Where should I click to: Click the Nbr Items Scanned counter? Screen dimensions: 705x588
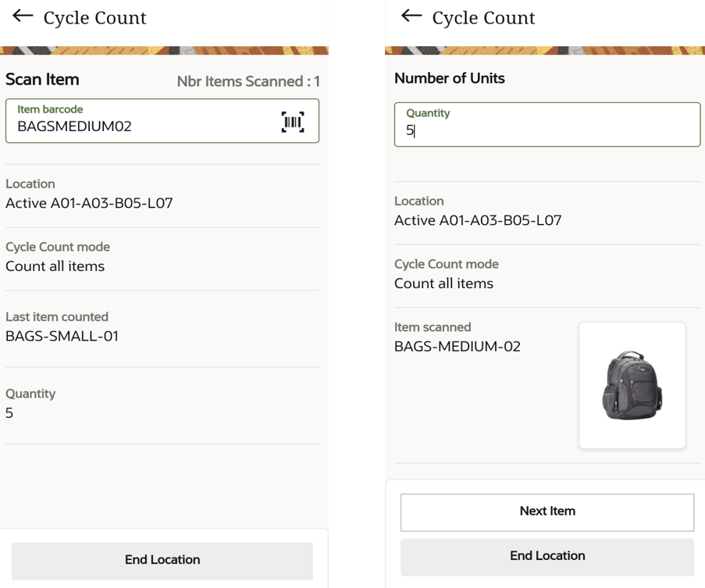click(x=248, y=81)
